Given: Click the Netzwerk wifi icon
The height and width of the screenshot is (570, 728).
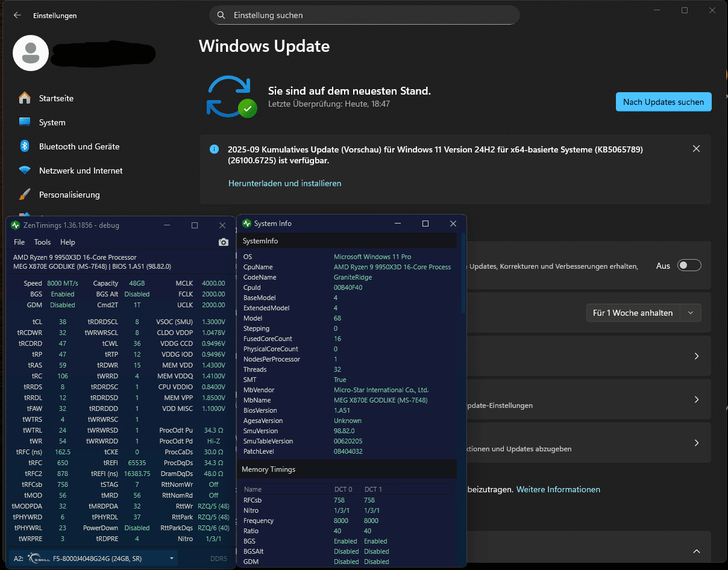Looking at the screenshot, I should click(x=25, y=171).
